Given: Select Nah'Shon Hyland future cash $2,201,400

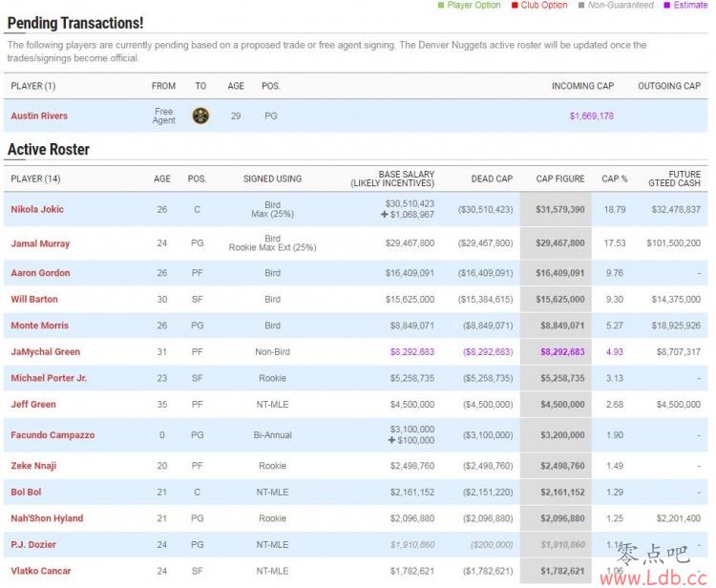Looking at the screenshot, I should (x=678, y=518).
